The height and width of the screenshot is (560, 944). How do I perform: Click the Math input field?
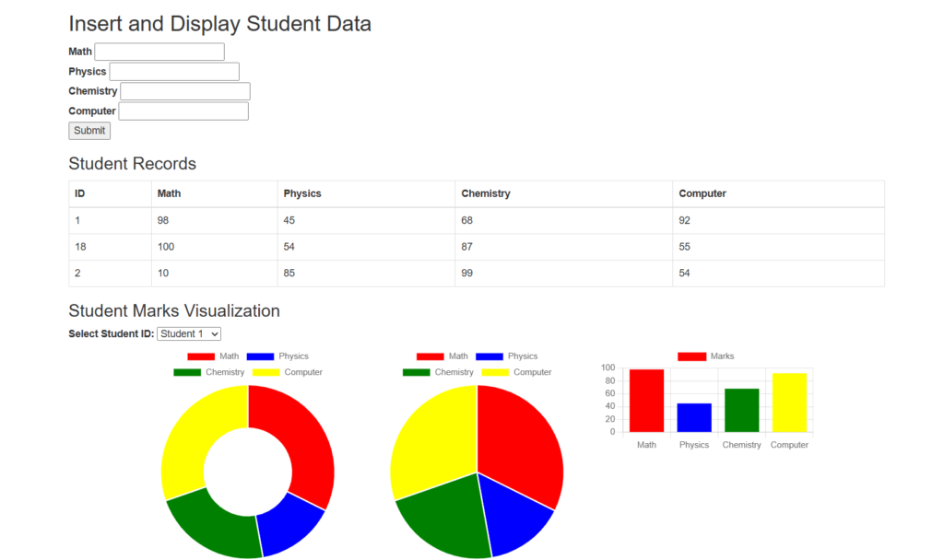pos(159,52)
